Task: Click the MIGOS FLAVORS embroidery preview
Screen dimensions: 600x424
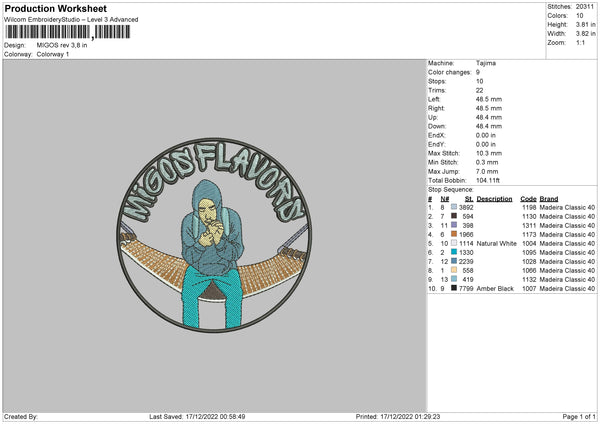Action: pyautogui.click(x=214, y=235)
